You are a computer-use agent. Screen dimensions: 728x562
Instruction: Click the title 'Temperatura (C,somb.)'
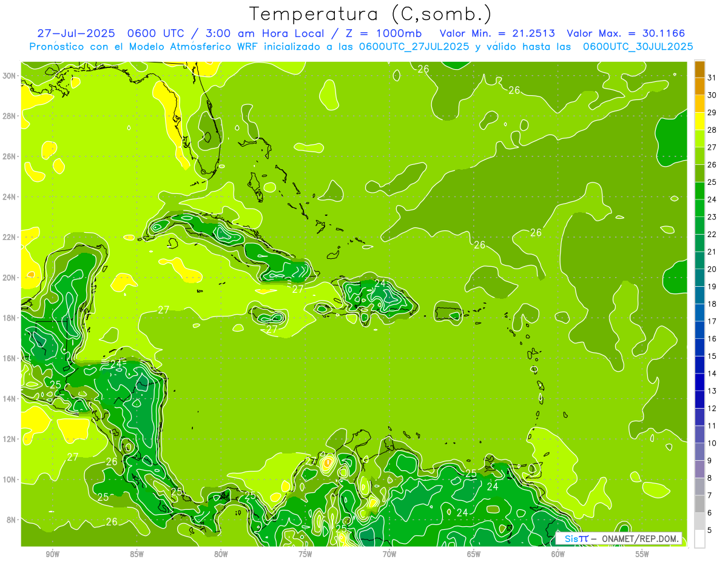371,14
